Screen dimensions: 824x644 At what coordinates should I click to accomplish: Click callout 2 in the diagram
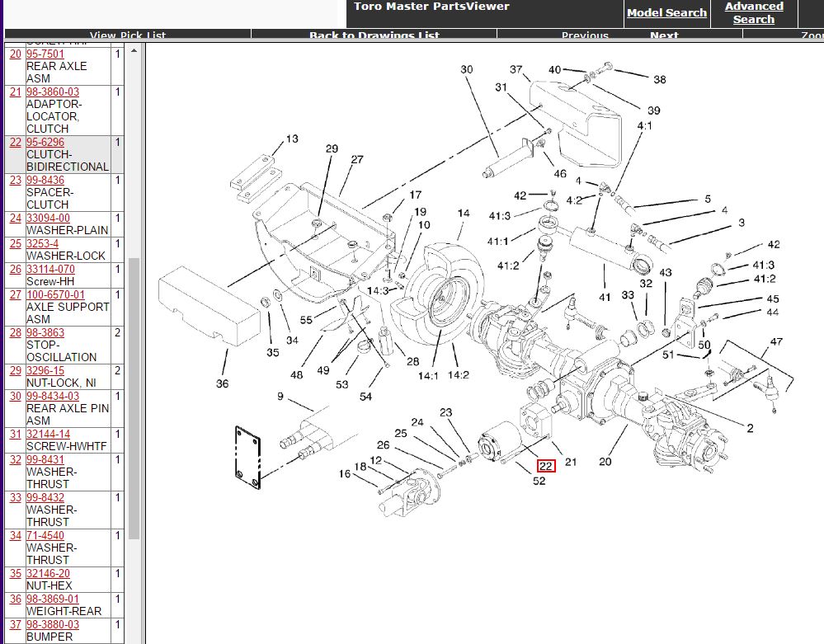(x=750, y=428)
